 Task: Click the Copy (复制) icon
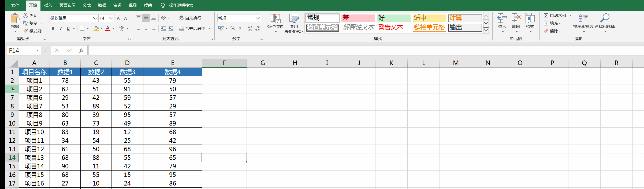tap(26, 23)
